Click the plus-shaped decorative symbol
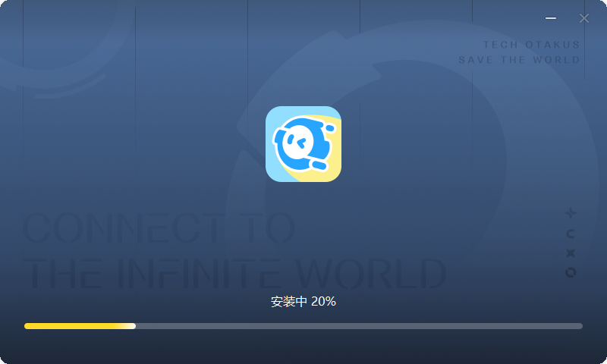Screen dimensions: 607x364 571,213
